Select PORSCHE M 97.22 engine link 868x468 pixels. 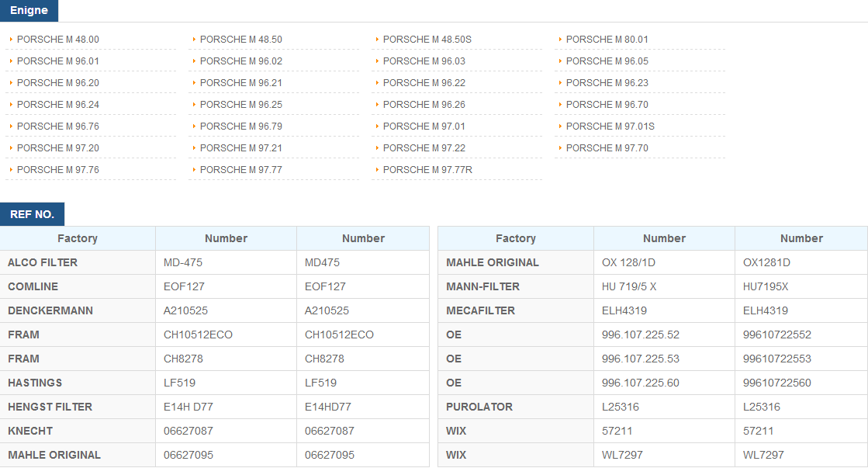[424, 148]
